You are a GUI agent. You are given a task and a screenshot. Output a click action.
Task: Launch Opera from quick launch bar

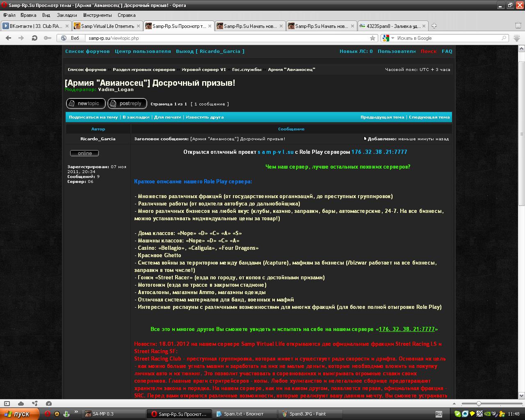pos(48,414)
